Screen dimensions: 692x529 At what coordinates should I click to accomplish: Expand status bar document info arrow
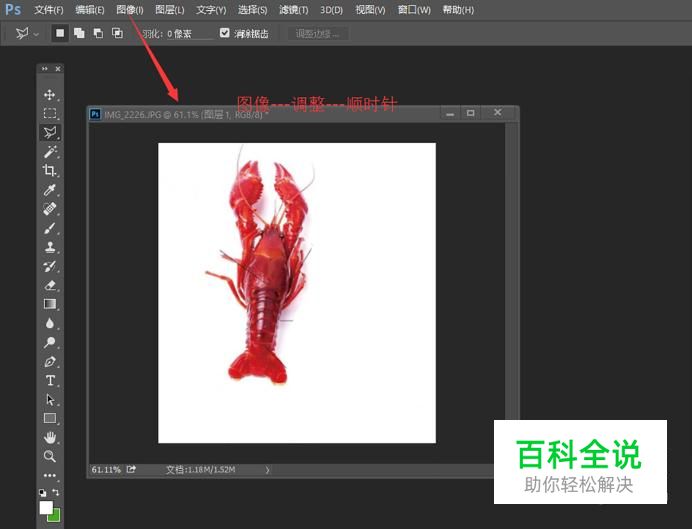(268, 469)
